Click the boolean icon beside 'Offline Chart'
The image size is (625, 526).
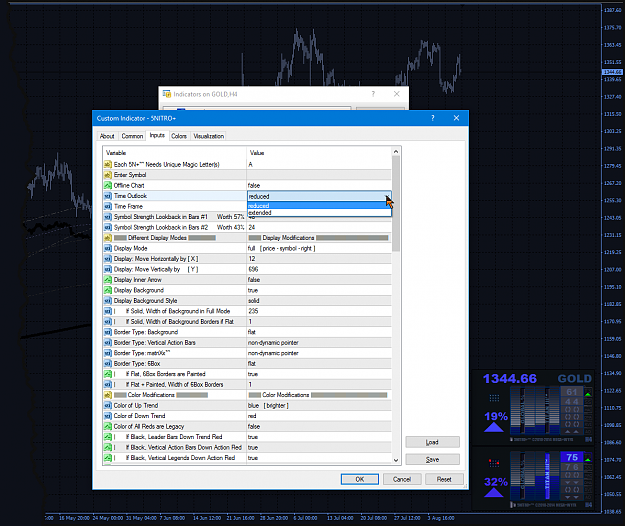pos(108,185)
